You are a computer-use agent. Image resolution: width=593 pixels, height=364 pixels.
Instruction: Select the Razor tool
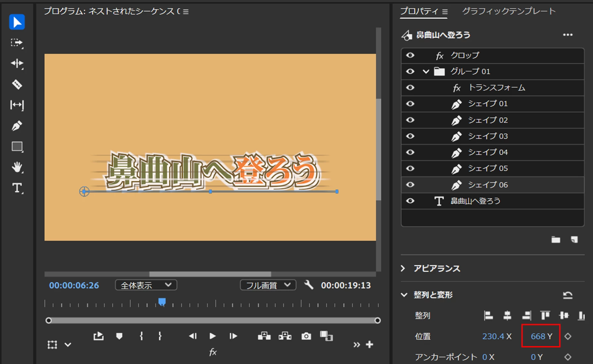tap(17, 85)
